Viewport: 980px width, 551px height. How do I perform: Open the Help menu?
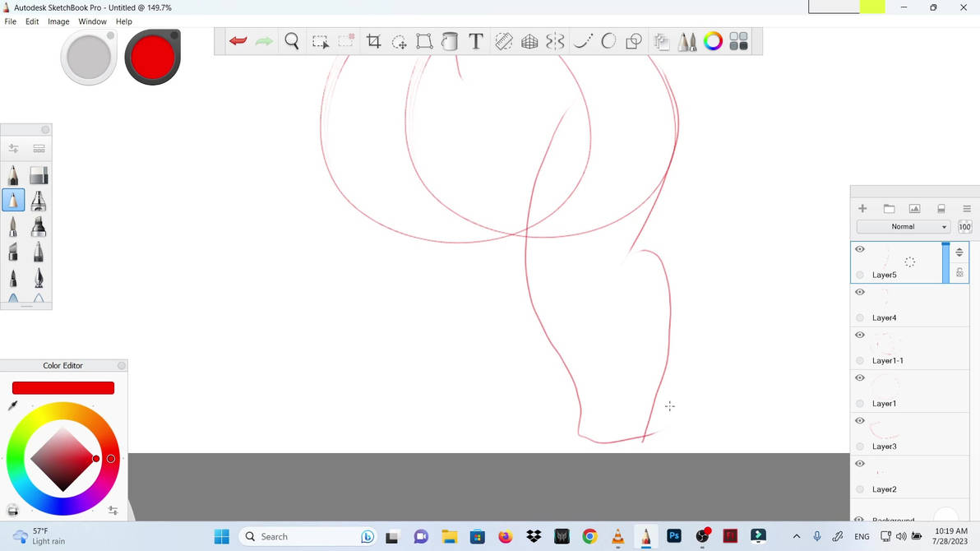(124, 21)
